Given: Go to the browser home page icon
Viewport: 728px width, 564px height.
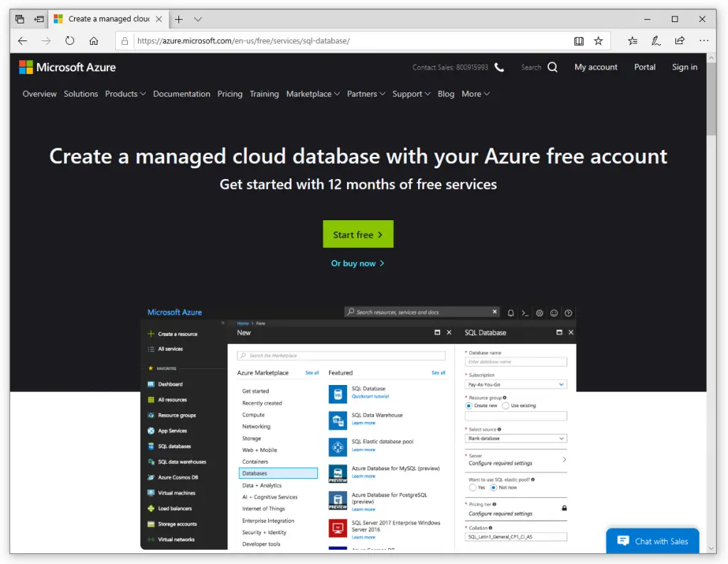Looking at the screenshot, I should point(94,40).
